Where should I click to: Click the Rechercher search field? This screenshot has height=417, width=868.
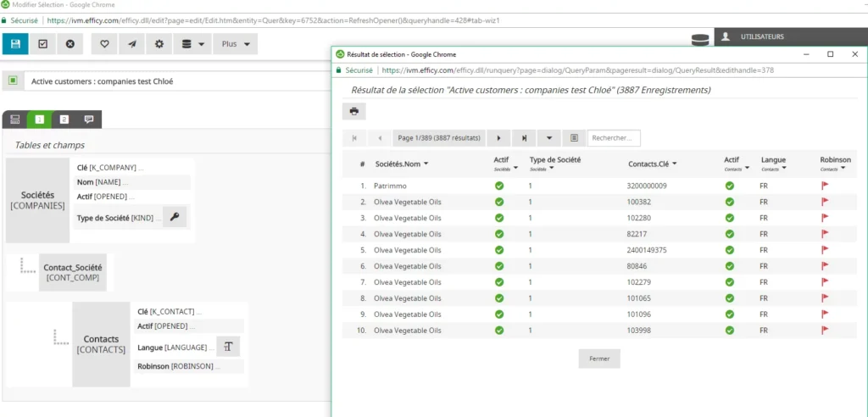pyautogui.click(x=615, y=137)
